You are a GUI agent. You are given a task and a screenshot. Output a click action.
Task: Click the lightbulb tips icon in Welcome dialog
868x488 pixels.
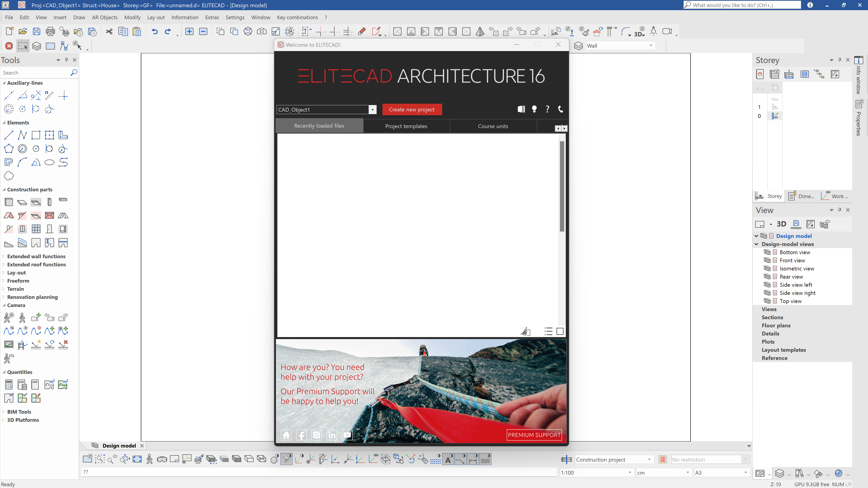(534, 109)
